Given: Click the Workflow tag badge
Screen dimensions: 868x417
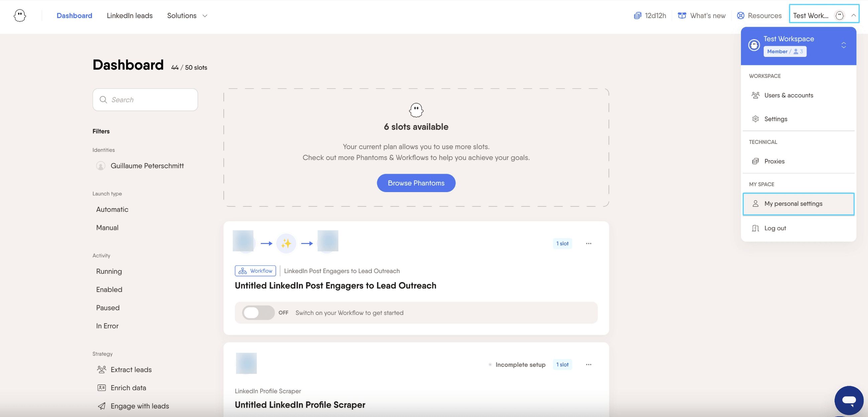Looking at the screenshot, I should click(255, 270).
